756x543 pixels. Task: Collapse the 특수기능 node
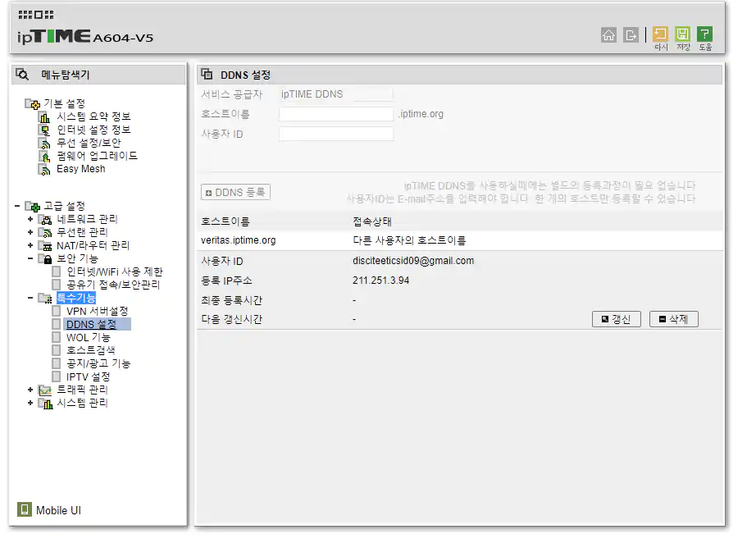pos(30,298)
